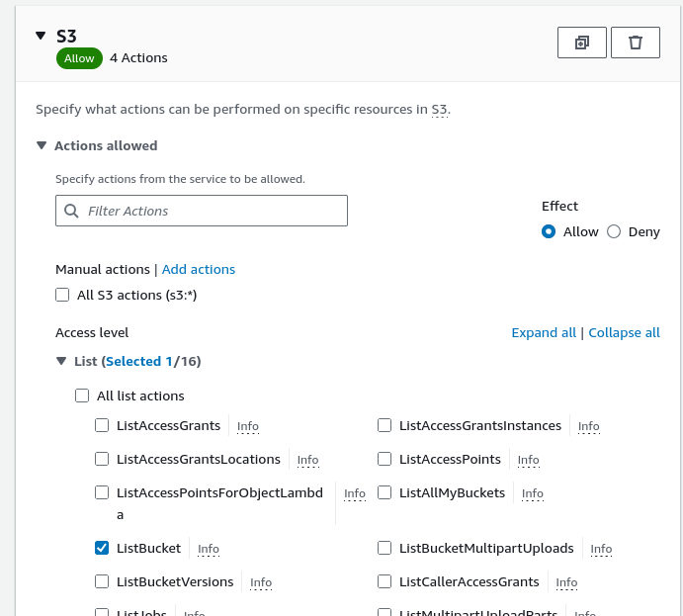Select the Deny effect radio button
The height and width of the screenshot is (616, 683).
click(x=614, y=231)
